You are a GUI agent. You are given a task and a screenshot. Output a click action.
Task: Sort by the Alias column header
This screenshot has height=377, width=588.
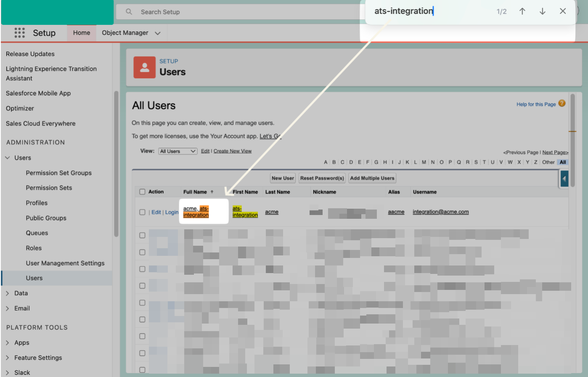click(394, 192)
